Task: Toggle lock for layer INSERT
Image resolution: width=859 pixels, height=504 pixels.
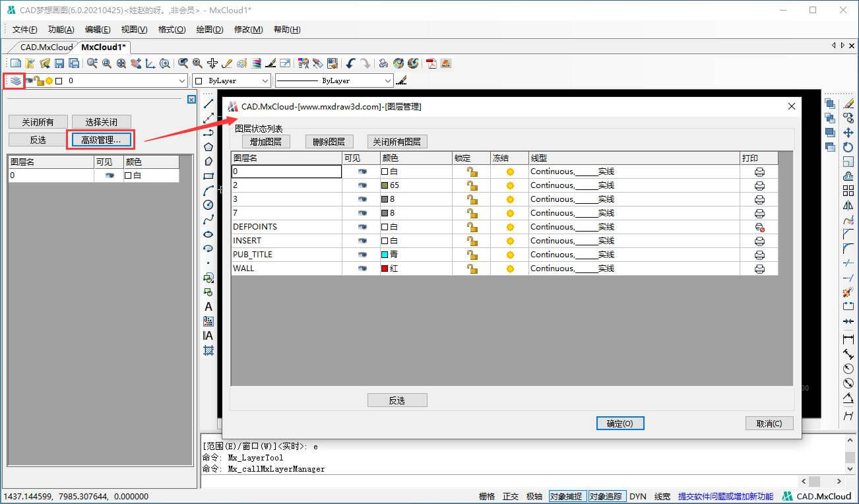Action: (x=472, y=241)
